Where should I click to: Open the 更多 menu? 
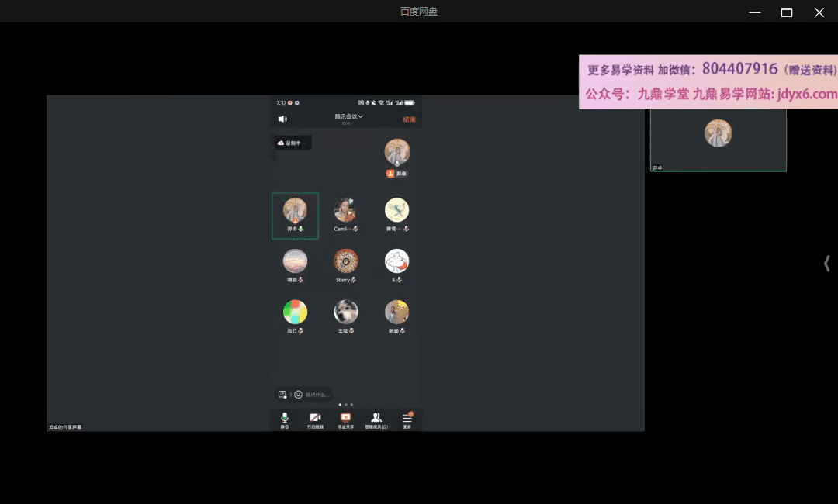[x=407, y=419]
